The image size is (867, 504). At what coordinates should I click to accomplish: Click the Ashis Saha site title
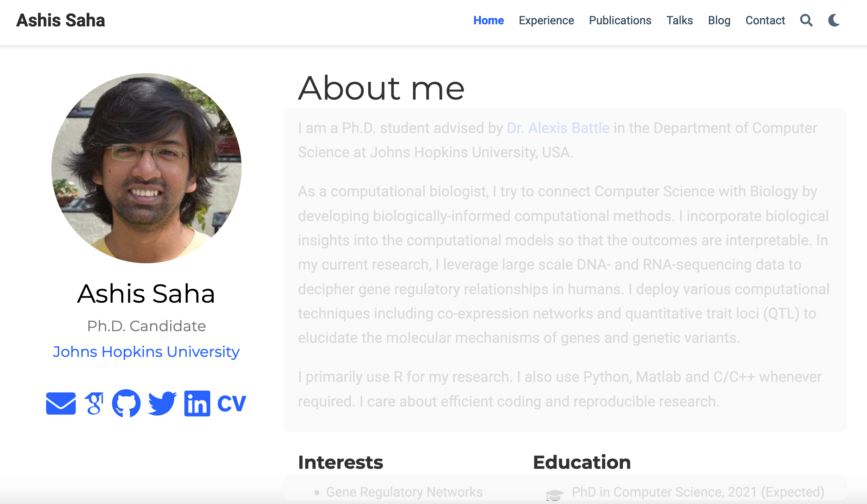coord(61,20)
